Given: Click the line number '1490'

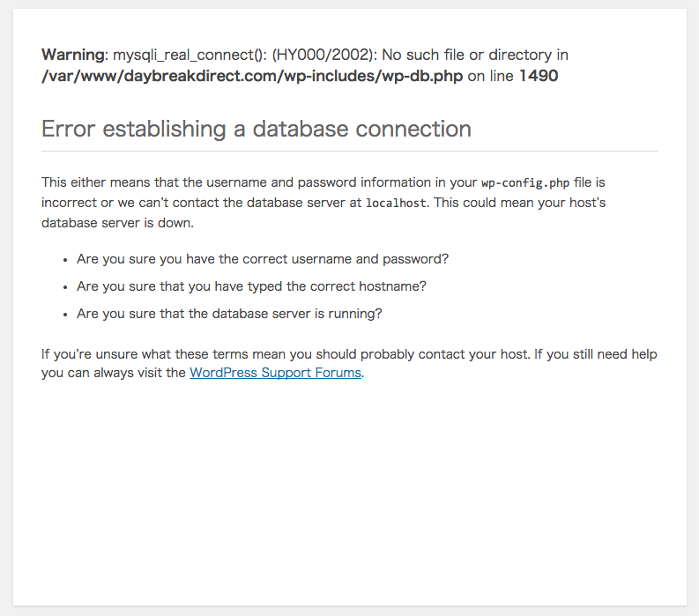Looking at the screenshot, I should click(539, 76).
